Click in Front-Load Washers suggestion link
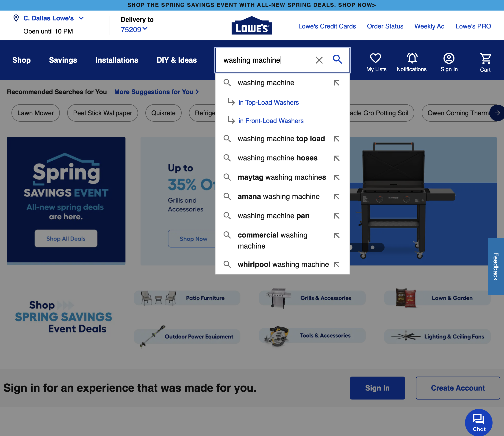 click(x=271, y=120)
